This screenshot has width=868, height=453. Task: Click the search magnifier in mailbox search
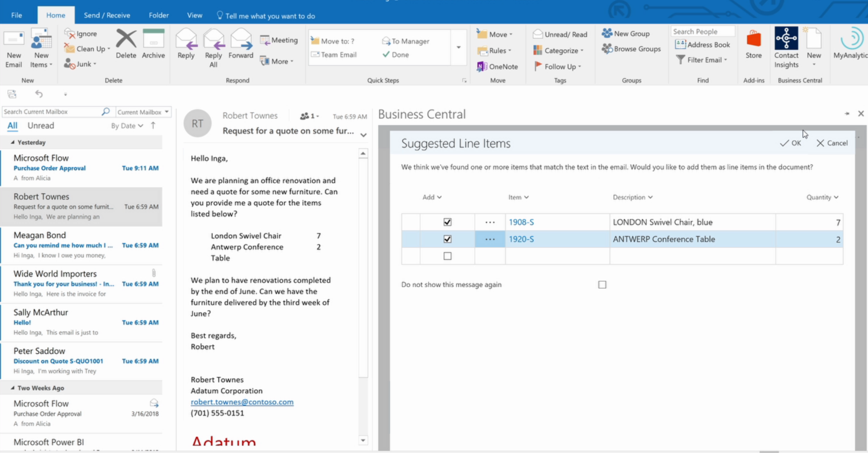[x=106, y=111]
